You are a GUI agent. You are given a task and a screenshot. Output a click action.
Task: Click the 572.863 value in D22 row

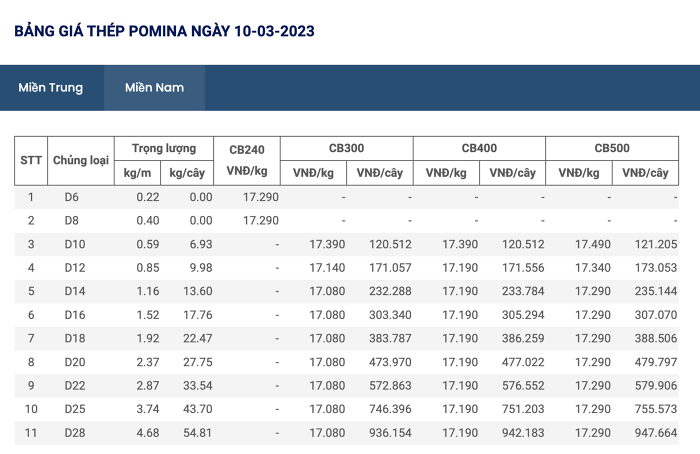coord(390,385)
